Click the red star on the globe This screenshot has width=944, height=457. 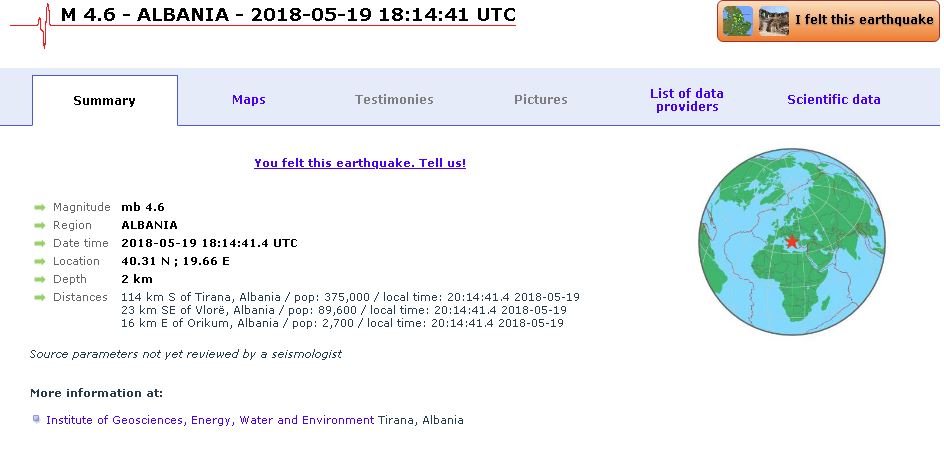tap(791, 241)
